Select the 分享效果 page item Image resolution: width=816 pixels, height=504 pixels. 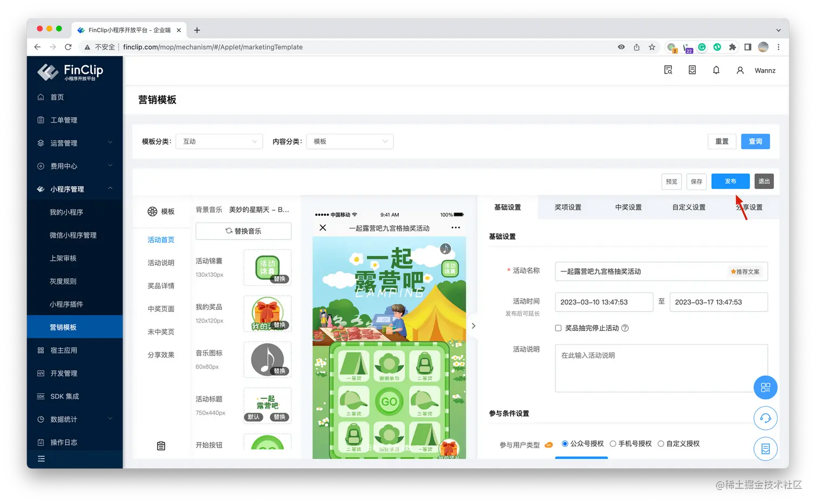(x=161, y=355)
